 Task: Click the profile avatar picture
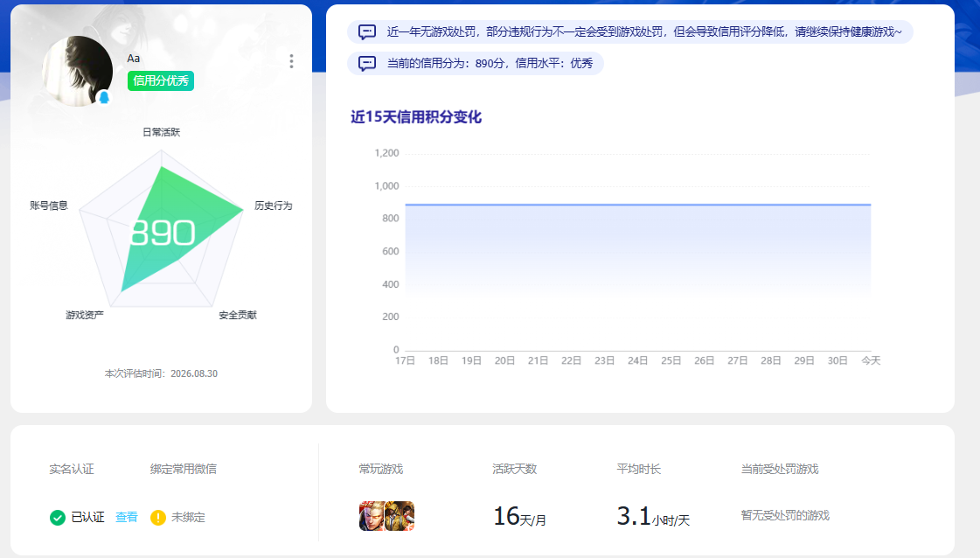click(77, 71)
